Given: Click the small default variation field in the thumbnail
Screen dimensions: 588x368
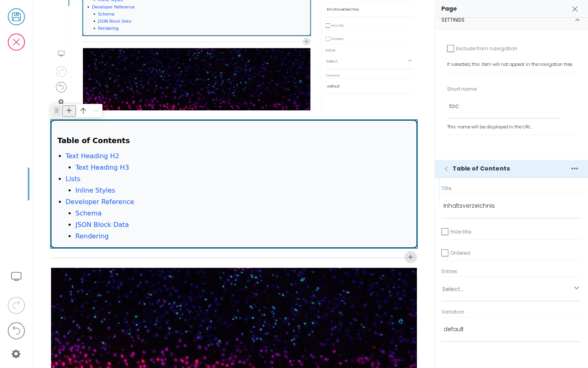Looking at the screenshot, I should [369, 86].
